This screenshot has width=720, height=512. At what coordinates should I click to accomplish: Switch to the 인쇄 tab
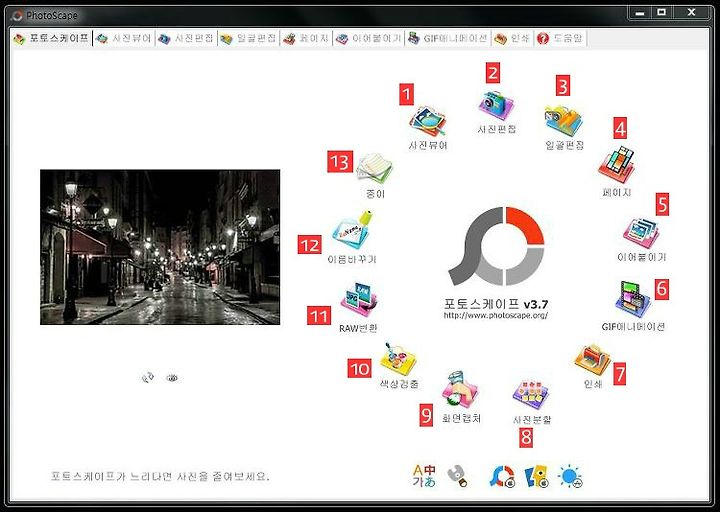pyautogui.click(x=512, y=39)
